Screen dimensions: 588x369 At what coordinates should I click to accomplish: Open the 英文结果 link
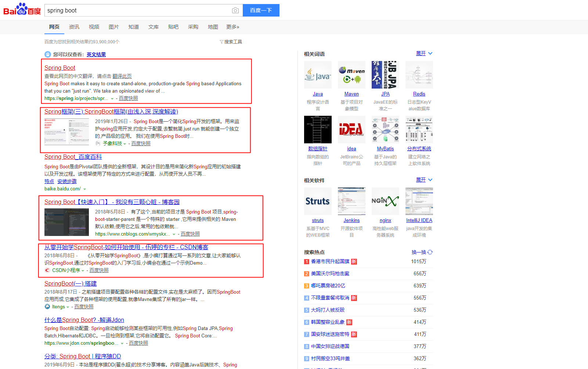pyautogui.click(x=96, y=54)
